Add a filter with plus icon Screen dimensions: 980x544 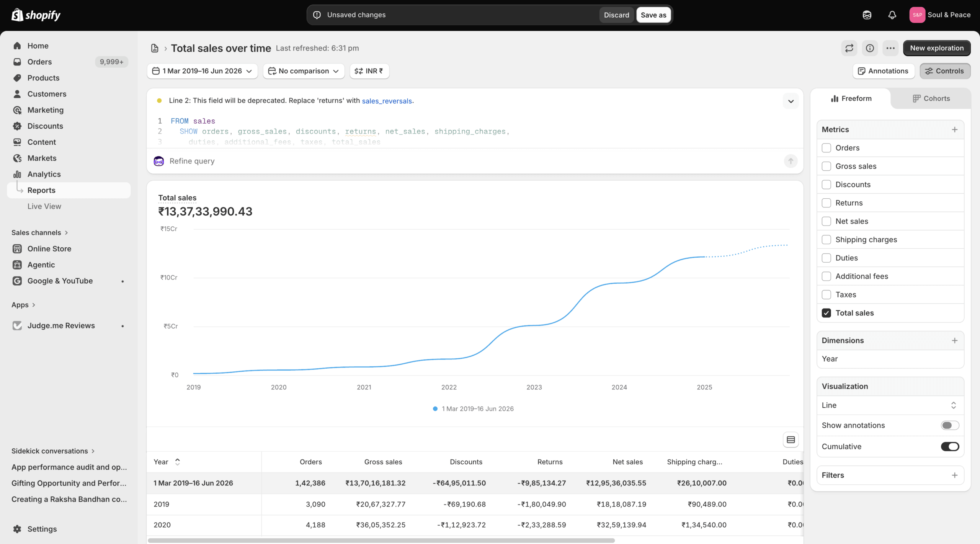click(x=955, y=475)
